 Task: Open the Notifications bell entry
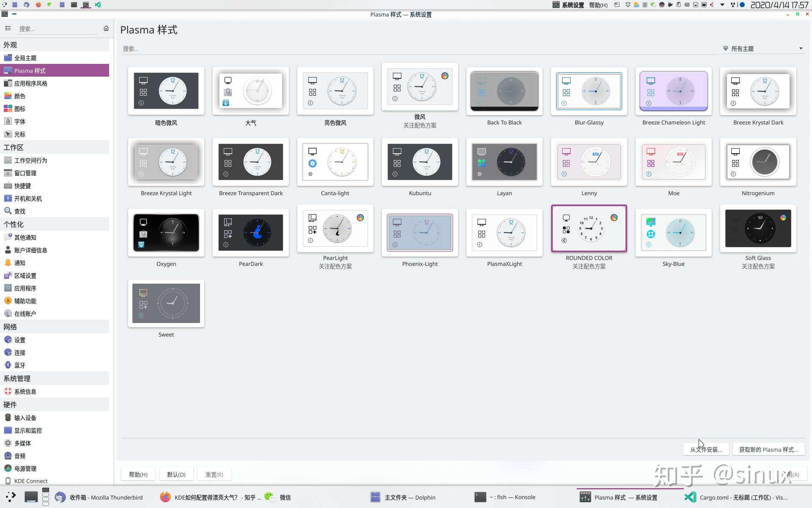[19, 263]
